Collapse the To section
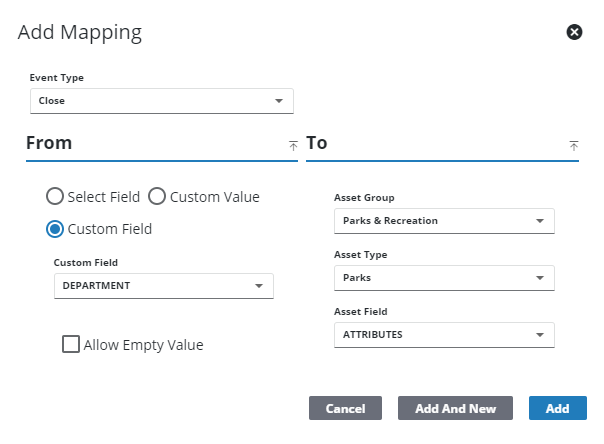Screen dimensions: 604x444 point(573,145)
